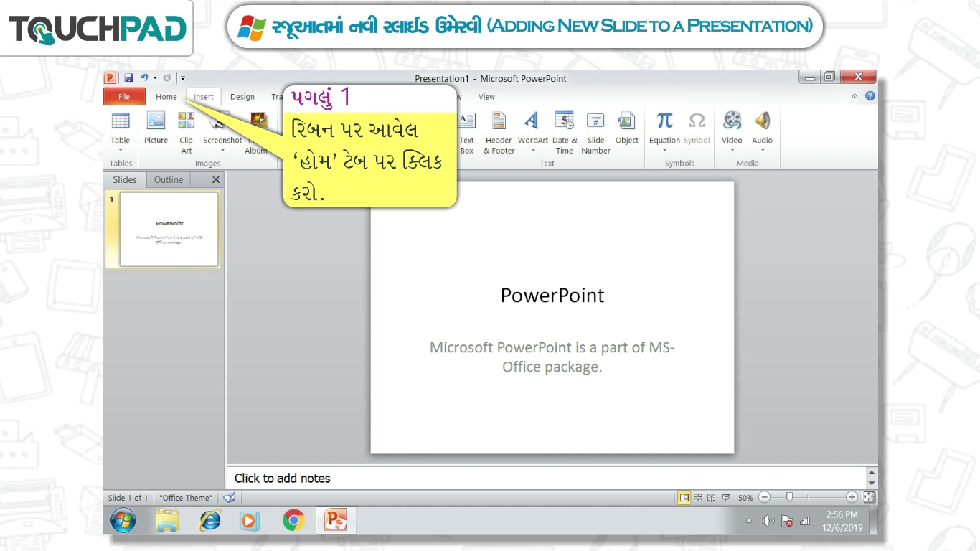Click Redo icon in Quick Access Toolbar
The image size is (980, 551).
pos(167,77)
